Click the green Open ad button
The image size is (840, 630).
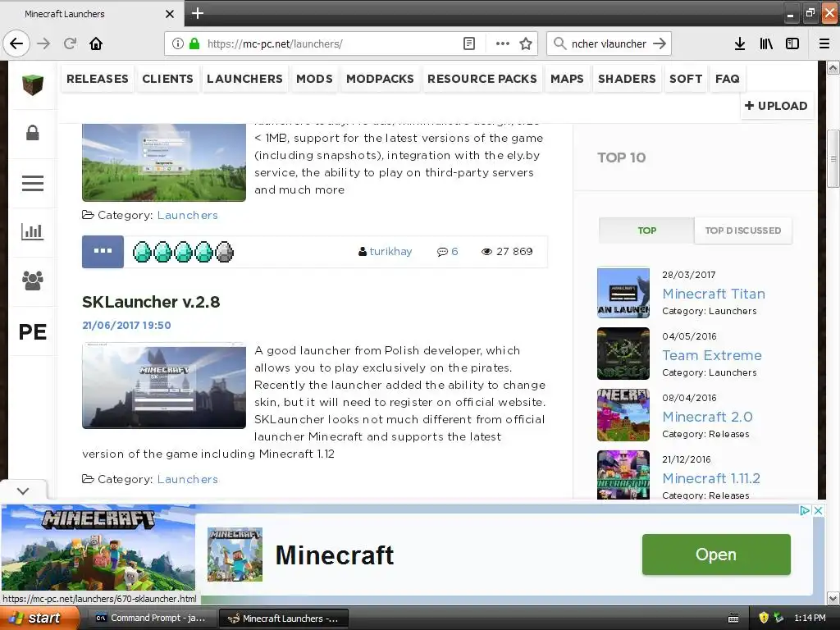click(716, 555)
